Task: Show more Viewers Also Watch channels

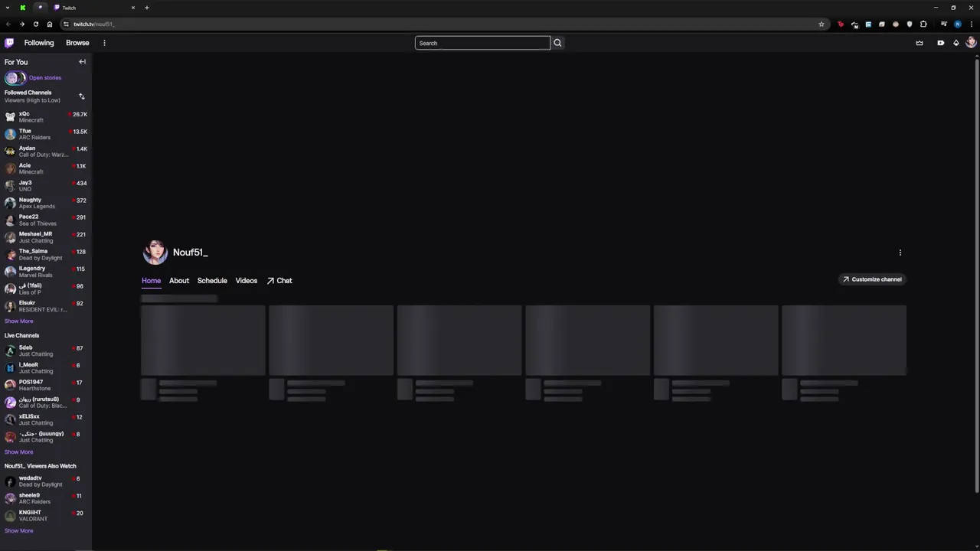Action: click(18, 531)
